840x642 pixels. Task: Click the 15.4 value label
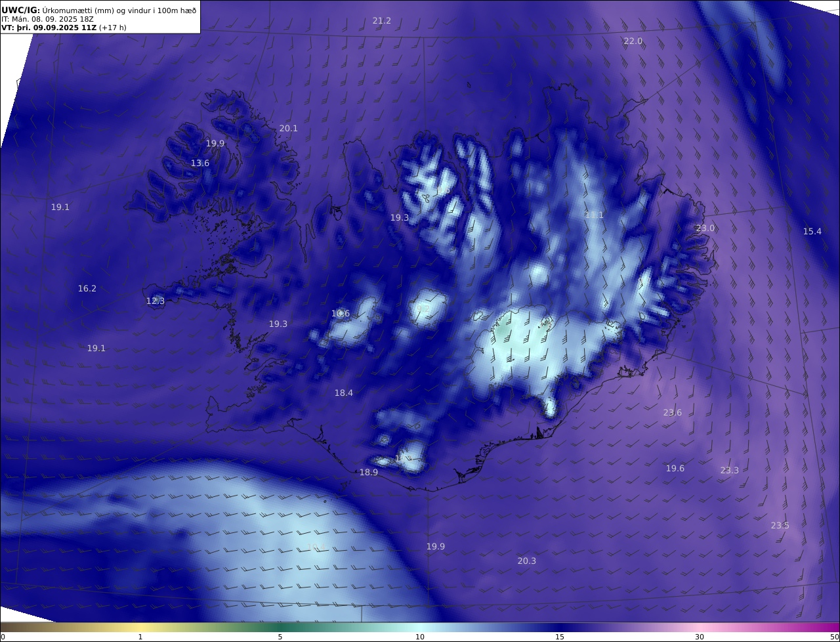coord(812,232)
